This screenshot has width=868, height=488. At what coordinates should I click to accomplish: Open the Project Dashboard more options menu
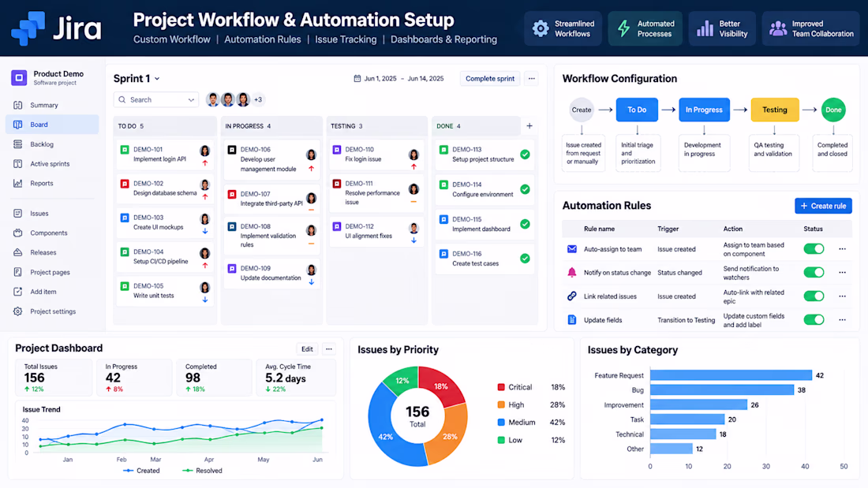point(329,349)
